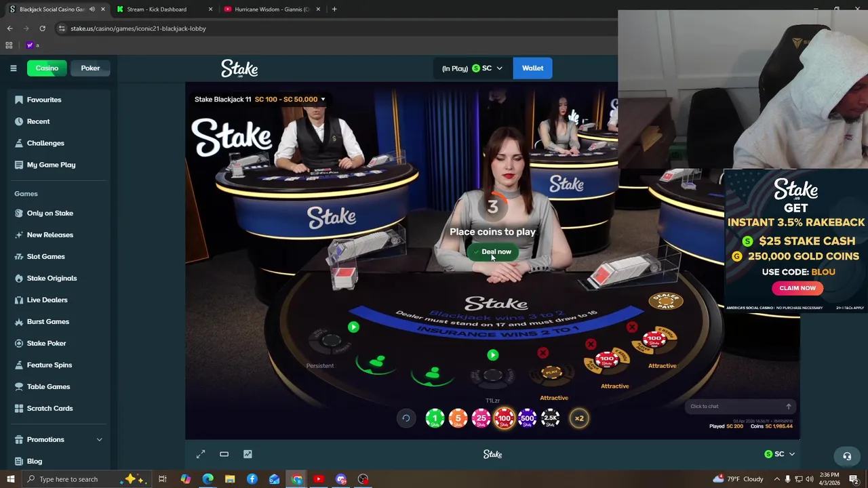This screenshot has width=868, height=488.
Task: Open the browser apps grid icon
Action: click(x=9, y=45)
